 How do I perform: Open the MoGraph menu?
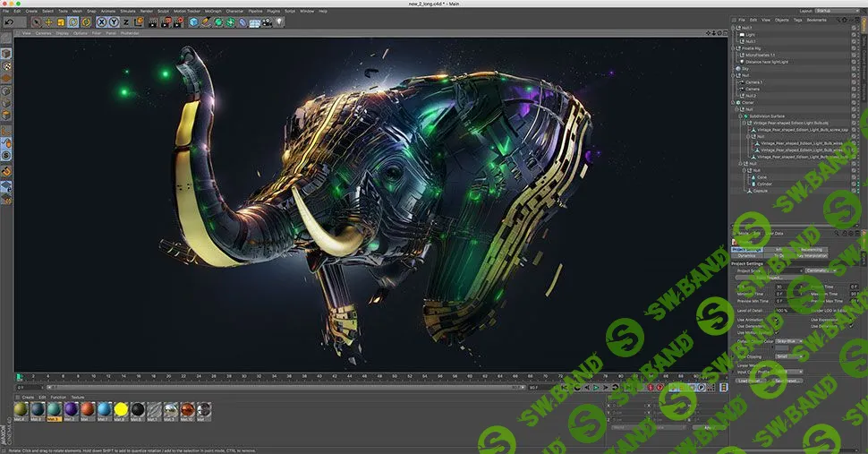pyautogui.click(x=212, y=11)
